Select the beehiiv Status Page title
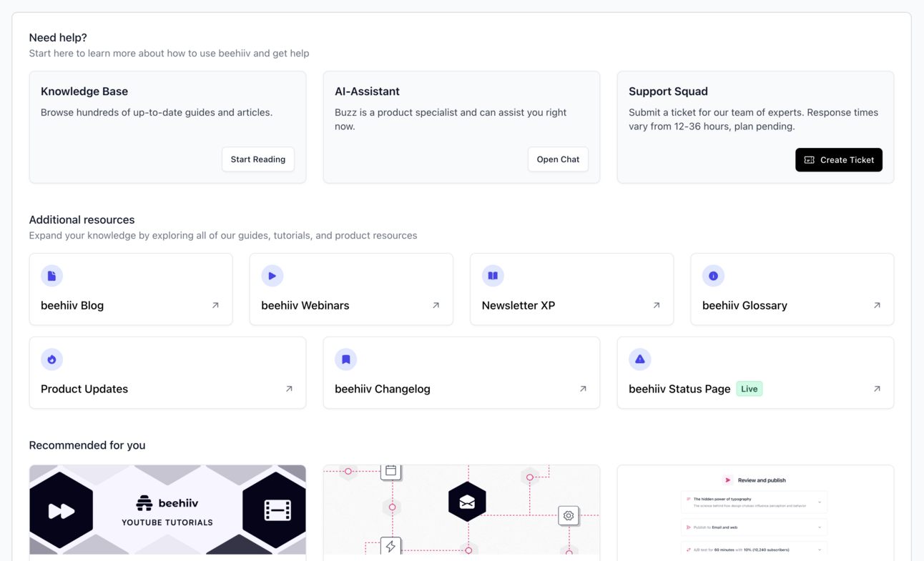 tap(679, 389)
